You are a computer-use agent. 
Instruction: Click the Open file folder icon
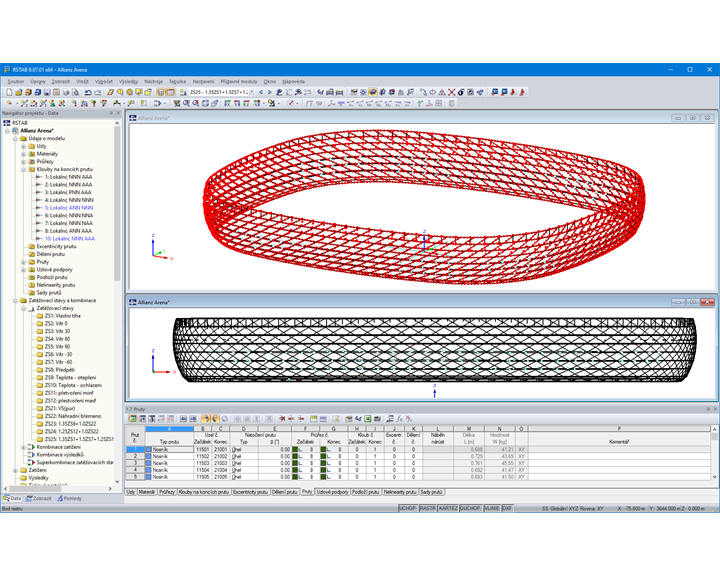pyautogui.click(x=19, y=92)
